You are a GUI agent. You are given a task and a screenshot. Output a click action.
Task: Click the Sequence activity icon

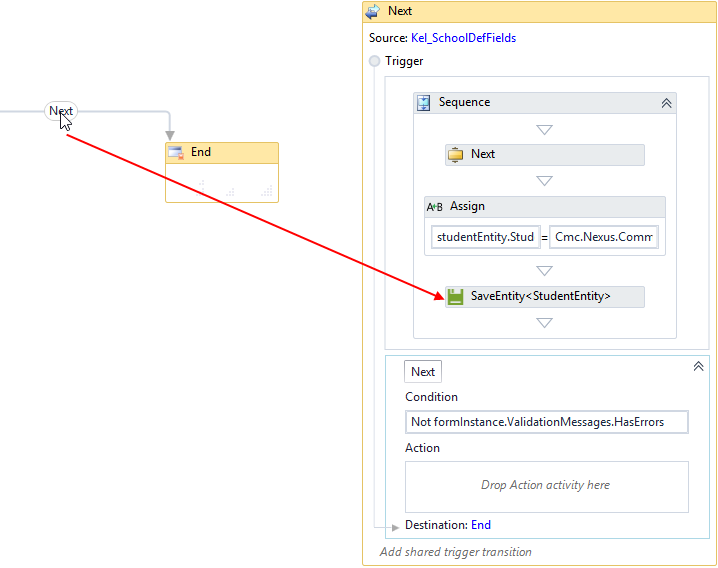(x=424, y=103)
